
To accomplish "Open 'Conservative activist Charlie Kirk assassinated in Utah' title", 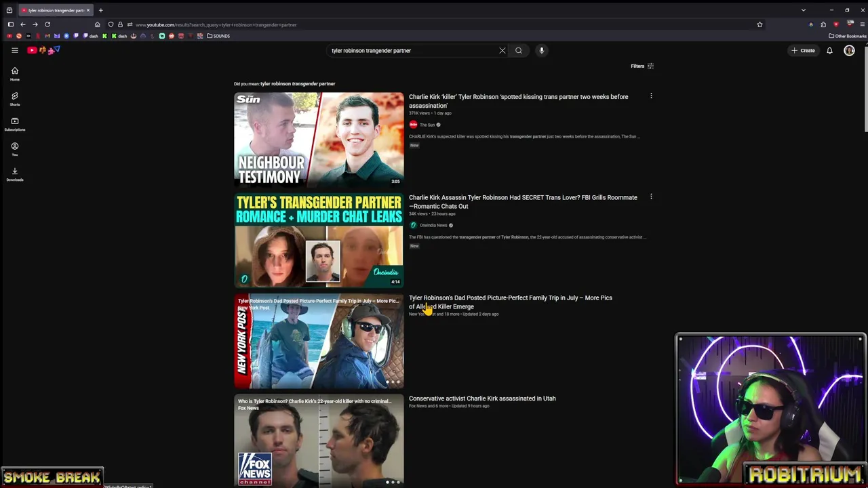I will pyautogui.click(x=482, y=399).
